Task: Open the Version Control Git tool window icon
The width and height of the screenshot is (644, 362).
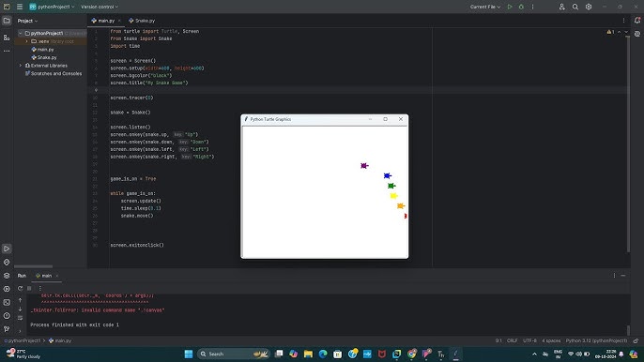Action: coord(7,329)
